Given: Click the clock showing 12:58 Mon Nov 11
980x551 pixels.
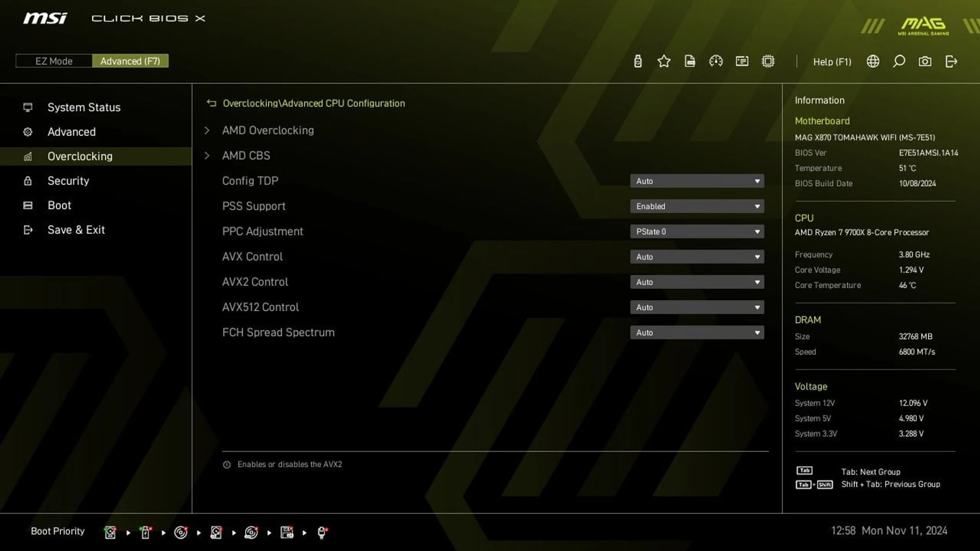Looking at the screenshot, I should click(x=889, y=531).
